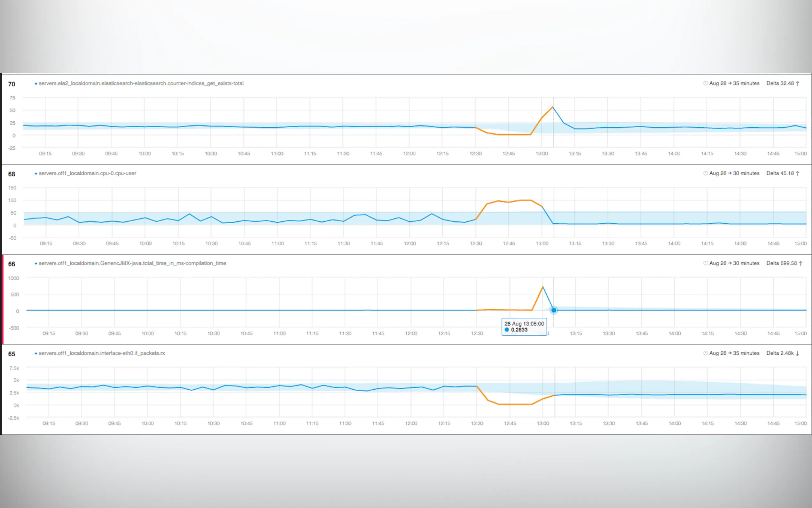This screenshot has width=812, height=508.
Task: Click clock icon on cpu-user chart
Action: click(705, 173)
